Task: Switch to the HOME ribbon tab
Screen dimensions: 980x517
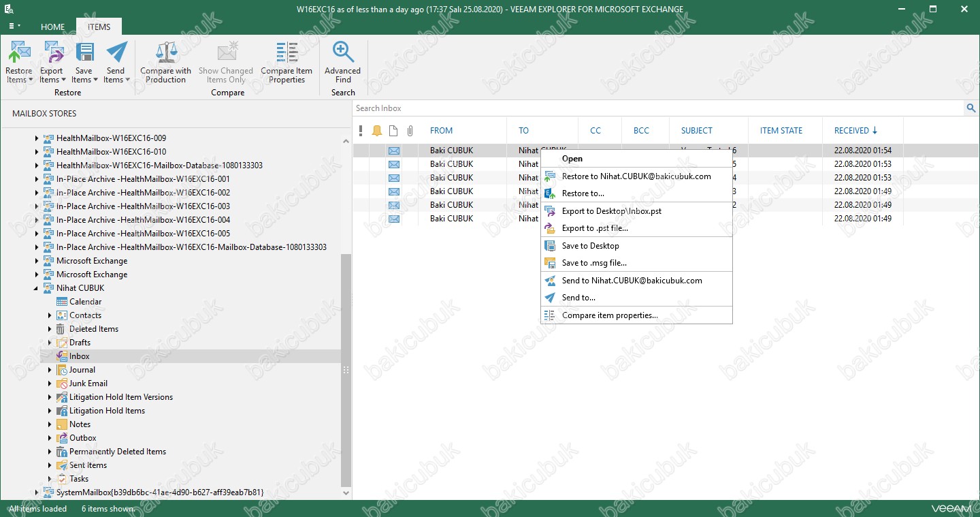Action: click(53, 27)
